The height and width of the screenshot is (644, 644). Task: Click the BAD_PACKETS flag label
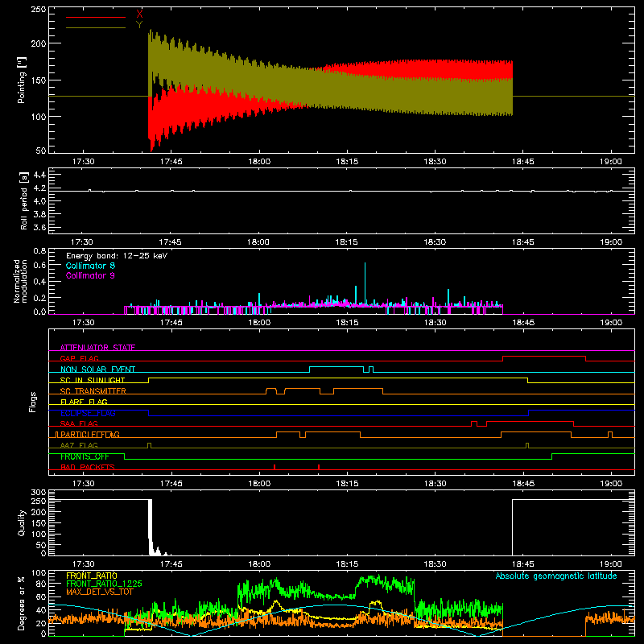point(88,467)
